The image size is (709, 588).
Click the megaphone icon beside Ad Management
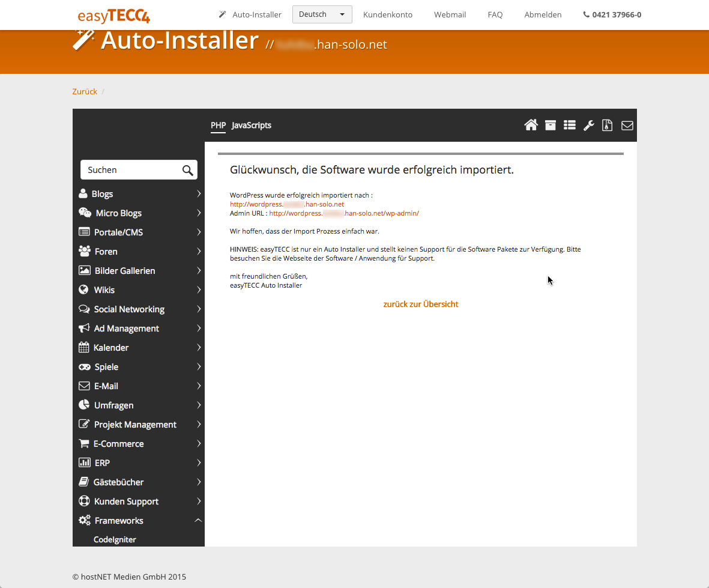84,328
